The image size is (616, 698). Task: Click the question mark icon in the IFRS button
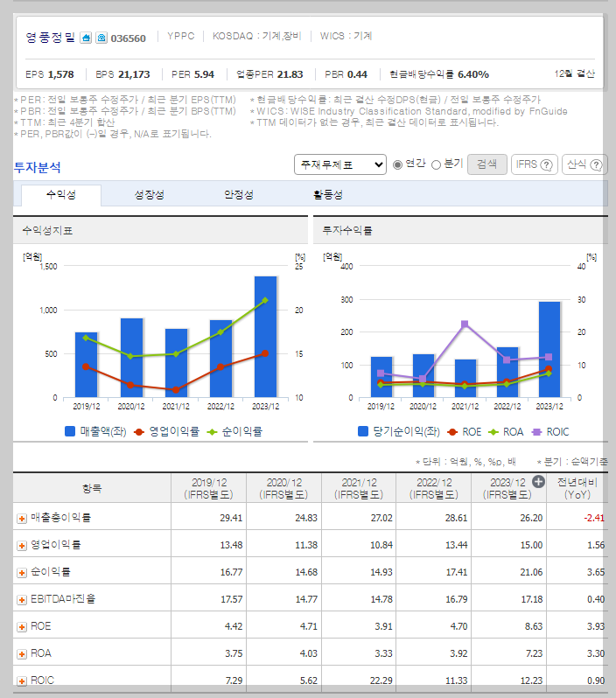(547, 165)
